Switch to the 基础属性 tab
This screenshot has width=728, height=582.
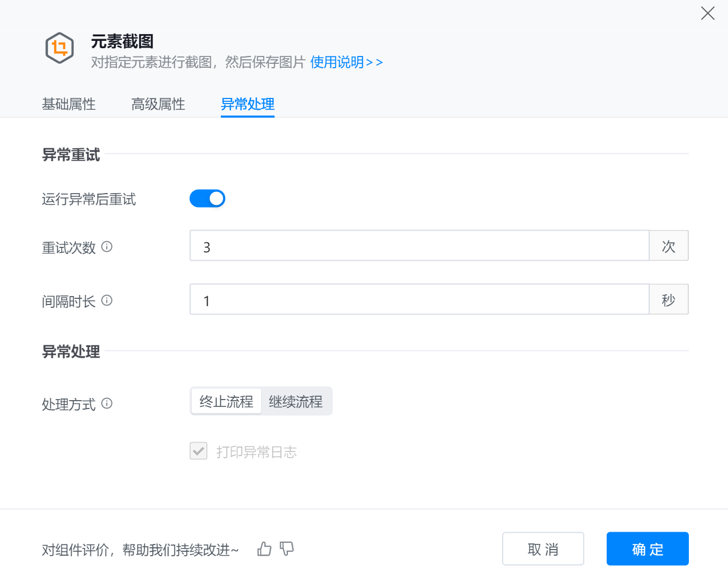pyautogui.click(x=69, y=104)
